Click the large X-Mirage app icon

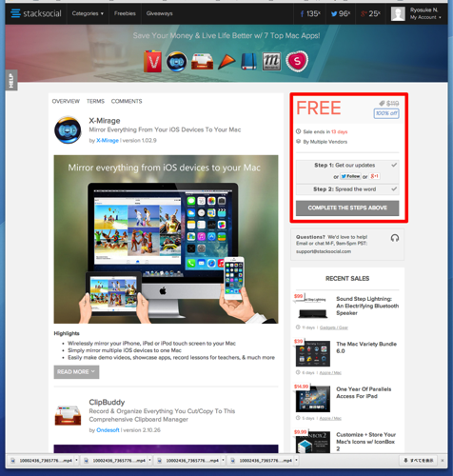(x=68, y=129)
